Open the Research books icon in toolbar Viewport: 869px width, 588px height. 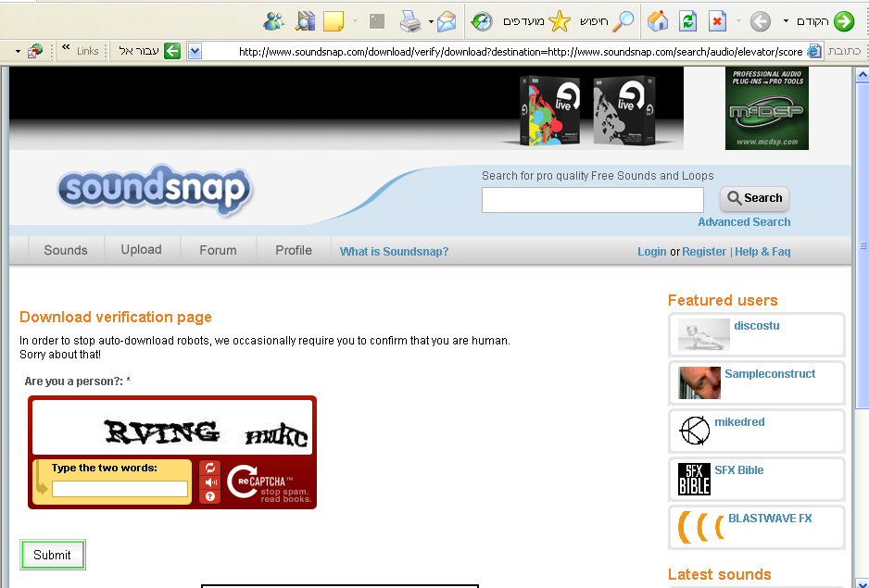pos(305,21)
